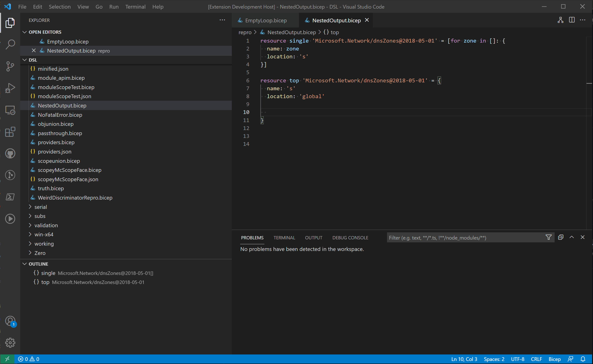Image resolution: width=593 pixels, height=364 pixels.
Task: Open Run and Debug view
Action: pyautogui.click(x=10, y=88)
